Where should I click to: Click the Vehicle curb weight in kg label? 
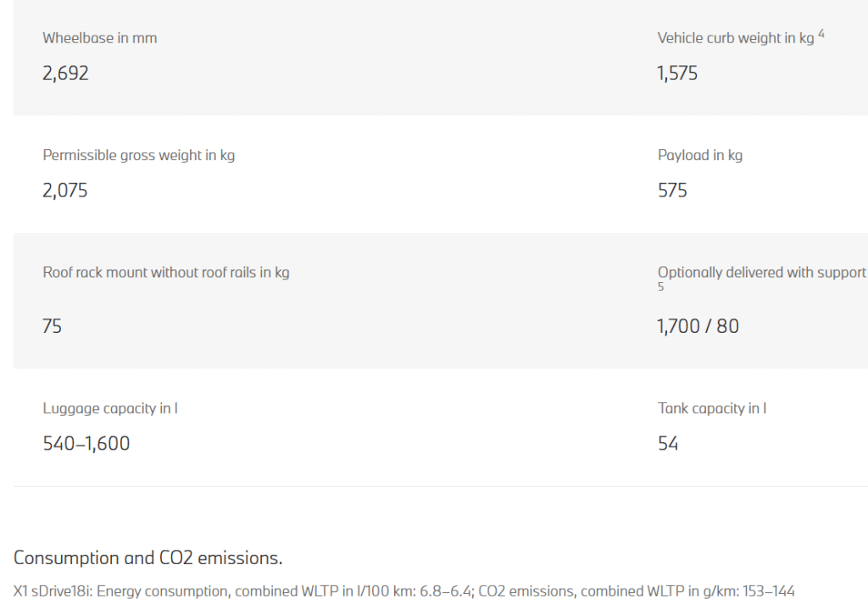735,38
